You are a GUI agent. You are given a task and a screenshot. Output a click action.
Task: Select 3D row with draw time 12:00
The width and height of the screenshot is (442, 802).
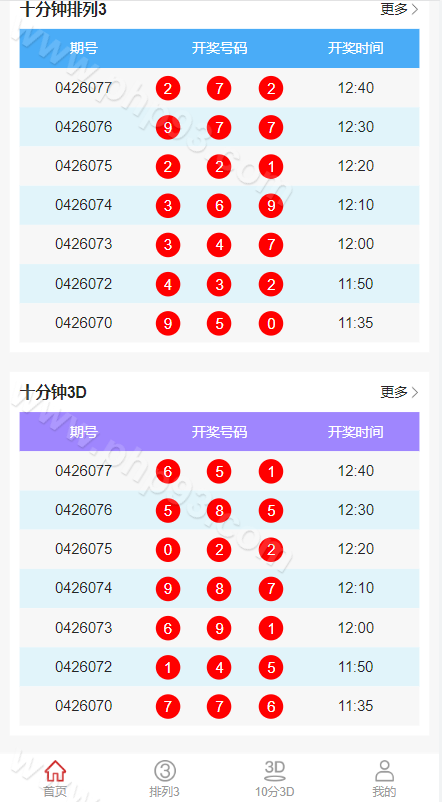219,628
